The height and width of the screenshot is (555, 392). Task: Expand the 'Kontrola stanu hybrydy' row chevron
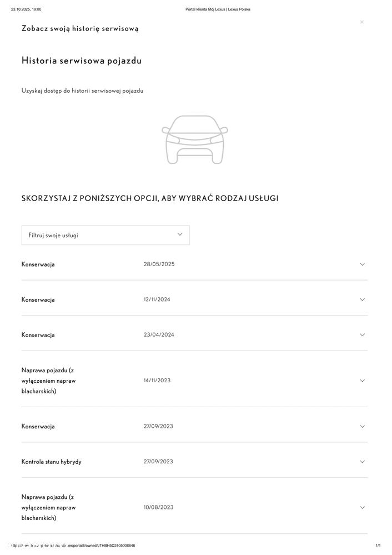click(x=362, y=462)
